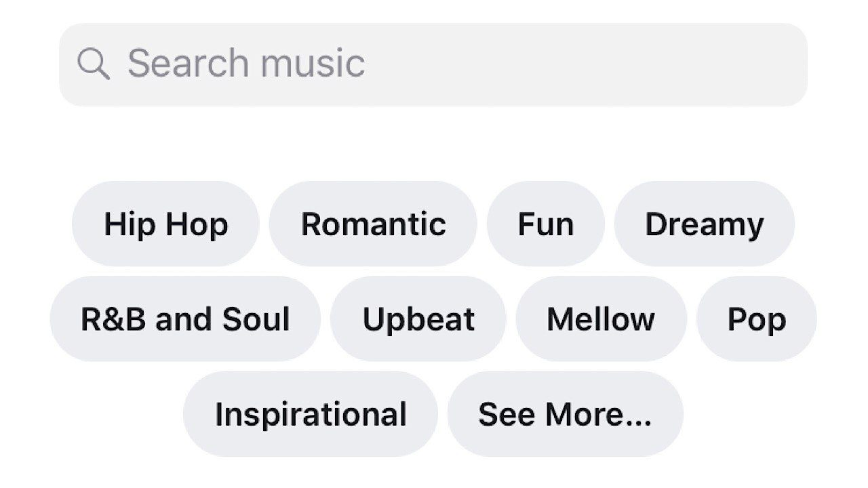Filter music by Romantic
868x488 pixels.
[x=373, y=224]
